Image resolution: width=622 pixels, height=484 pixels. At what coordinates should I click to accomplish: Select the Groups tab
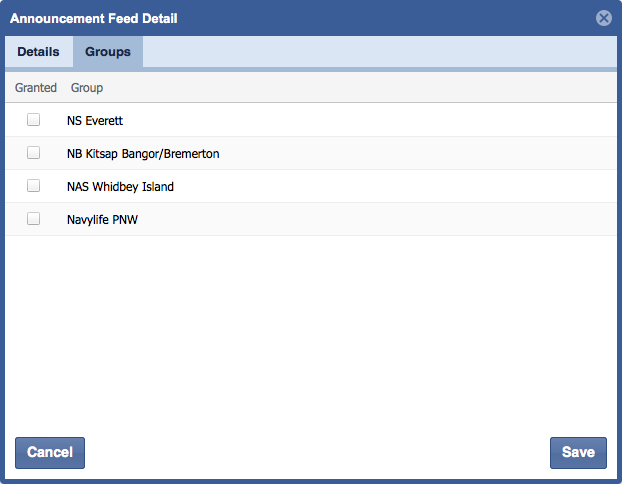[108, 52]
